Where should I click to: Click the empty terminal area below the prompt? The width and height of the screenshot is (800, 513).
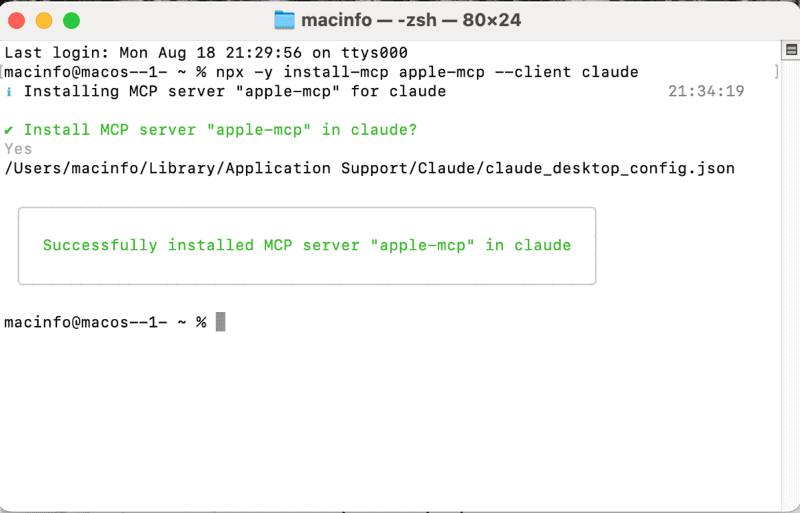pos(400,420)
